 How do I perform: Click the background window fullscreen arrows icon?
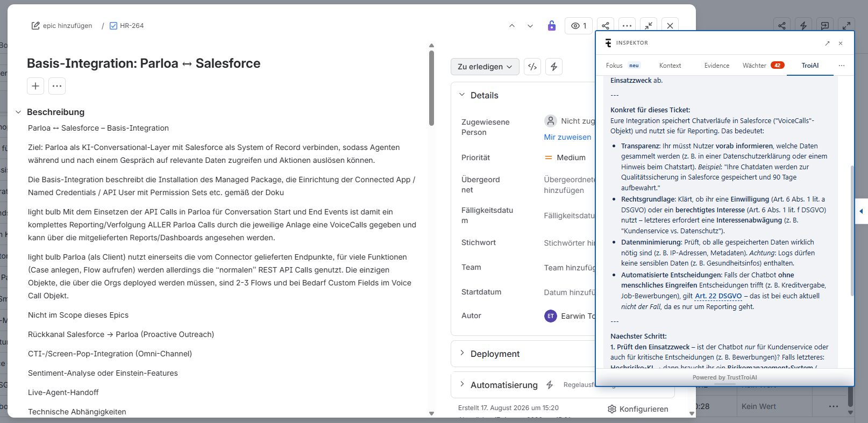tap(846, 25)
